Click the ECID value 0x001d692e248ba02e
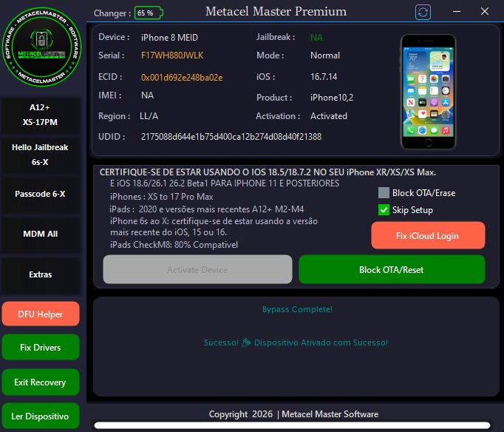Screen dimensions: 504x432 (182, 77)
